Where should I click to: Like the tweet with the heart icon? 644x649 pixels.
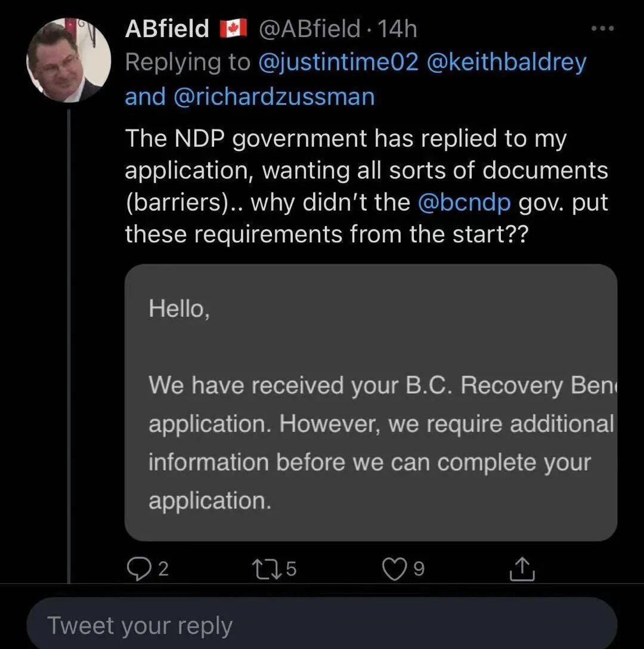pos(393,569)
